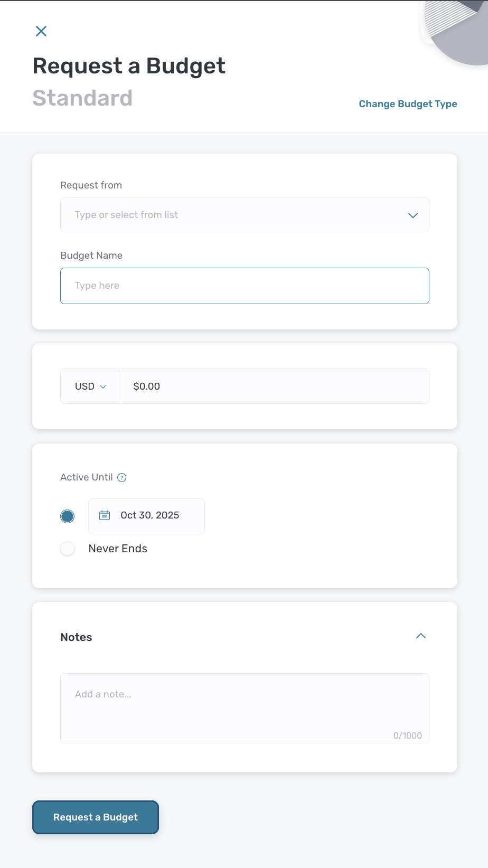Click the Active Until help icon
Screen dimensions: 488x868
[121, 478]
